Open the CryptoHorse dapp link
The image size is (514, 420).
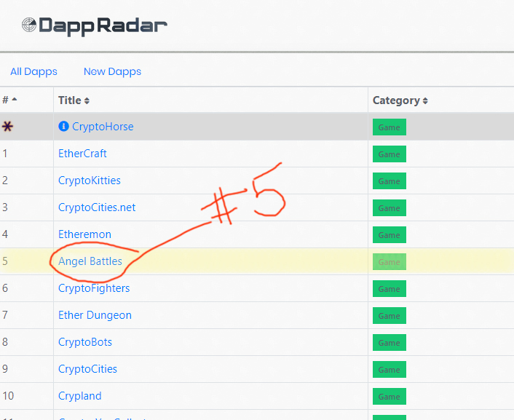(103, 127)
